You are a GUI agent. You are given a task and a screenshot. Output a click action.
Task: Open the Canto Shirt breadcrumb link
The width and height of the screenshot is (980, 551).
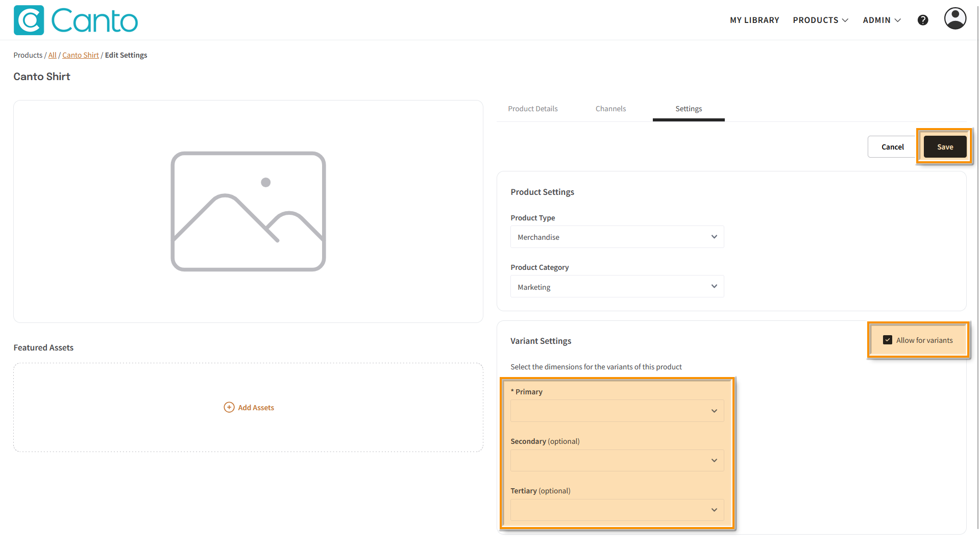click(x=81, y=55)
